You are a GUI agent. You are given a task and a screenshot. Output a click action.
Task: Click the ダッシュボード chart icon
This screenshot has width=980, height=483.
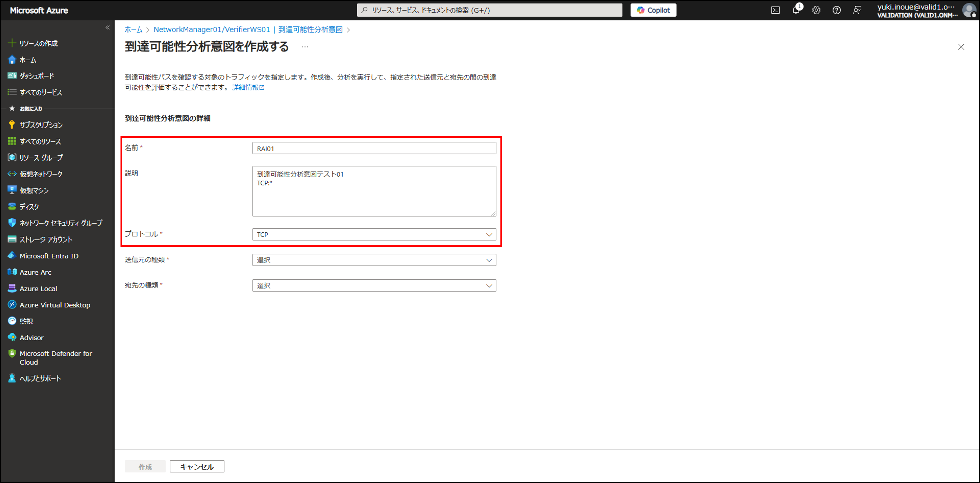point(12,76)
